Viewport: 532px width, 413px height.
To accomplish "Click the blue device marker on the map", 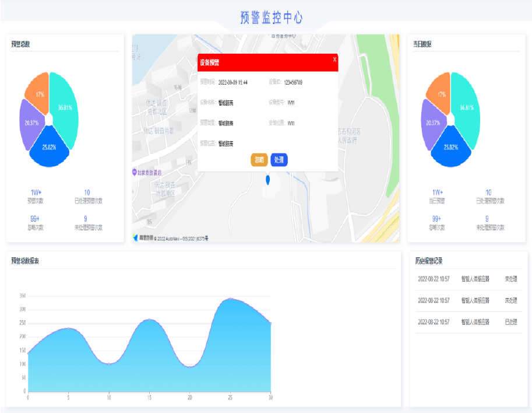I will tap(267, 180).
